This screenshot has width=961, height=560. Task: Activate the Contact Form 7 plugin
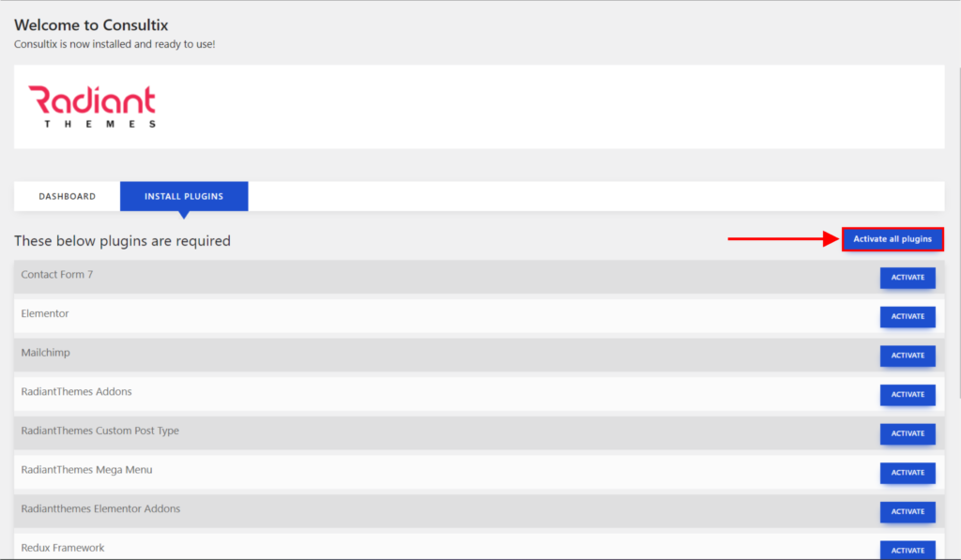pyautogui.click(x=907, y=278)
